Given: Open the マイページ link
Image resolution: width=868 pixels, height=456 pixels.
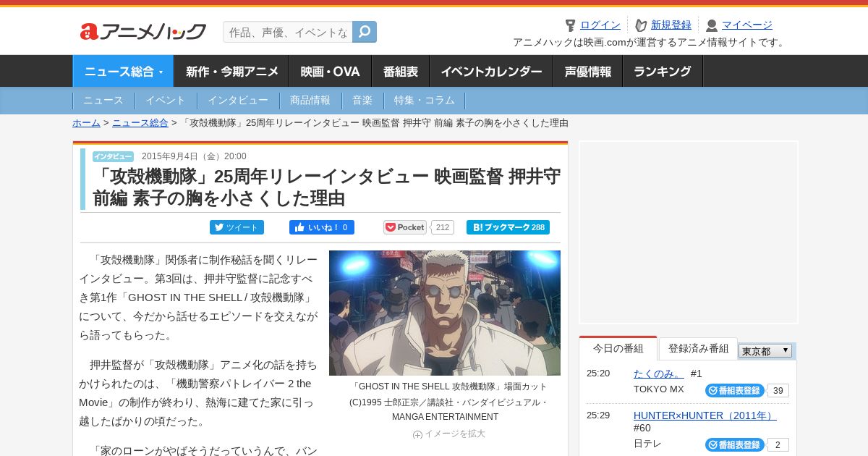Looking at the screenshot, I should 747,25.
